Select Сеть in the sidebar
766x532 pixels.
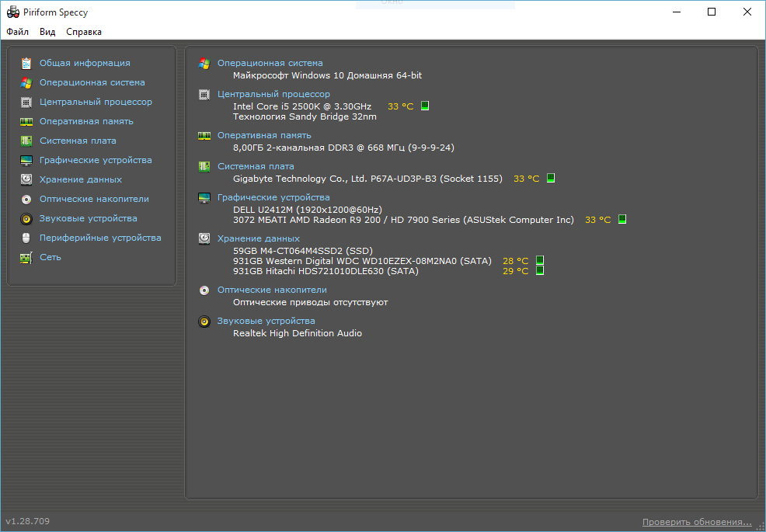pos(50,257)
